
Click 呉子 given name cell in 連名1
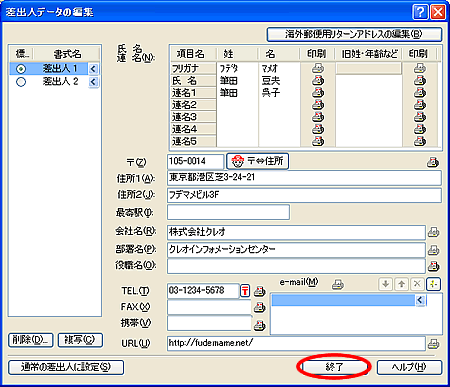279,92
